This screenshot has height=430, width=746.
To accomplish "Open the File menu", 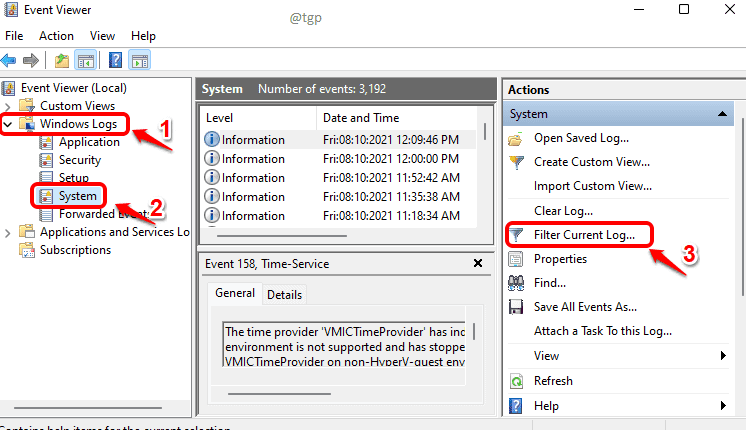I will point(14,36).
